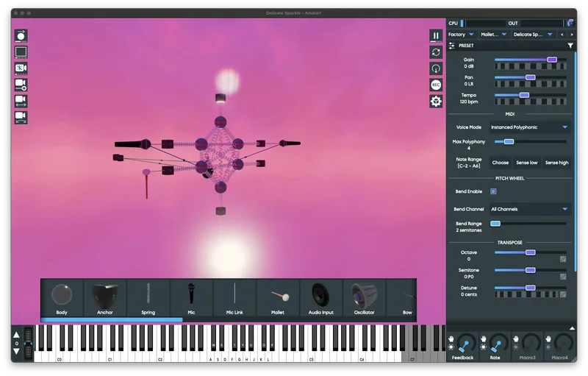Click the Bend Range slider handle

pos(495,223)
